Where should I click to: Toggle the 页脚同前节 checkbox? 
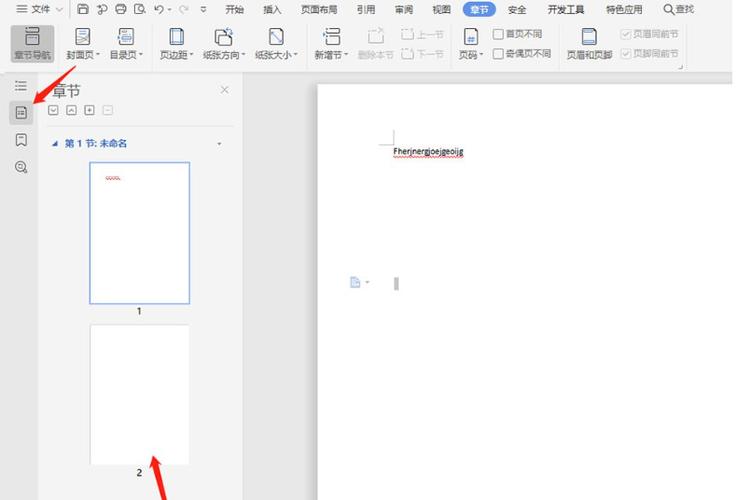pos(626,54)
